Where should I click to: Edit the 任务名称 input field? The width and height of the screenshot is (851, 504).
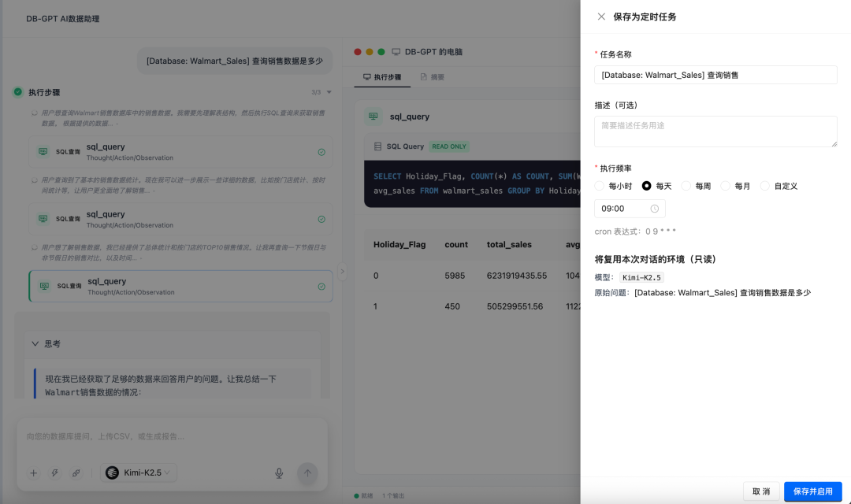coord(715,75)
